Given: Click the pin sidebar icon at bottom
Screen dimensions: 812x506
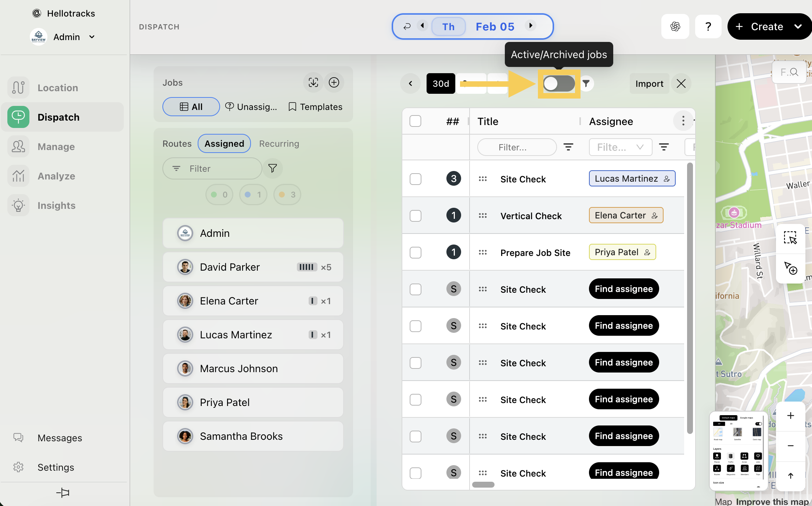Looking at the screenshot, I should point(63,492).
